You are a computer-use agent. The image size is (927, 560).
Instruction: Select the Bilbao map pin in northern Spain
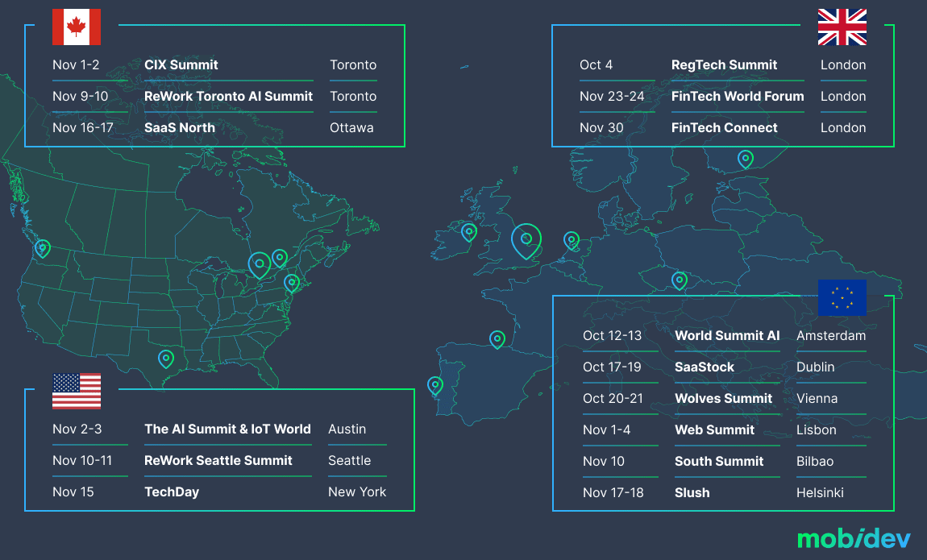497,340
